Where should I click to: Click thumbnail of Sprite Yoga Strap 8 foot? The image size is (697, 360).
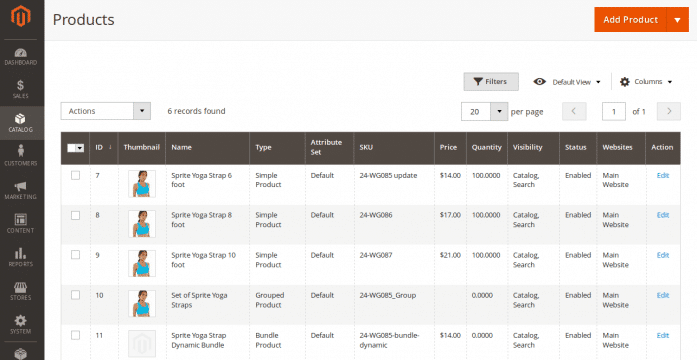142,224
